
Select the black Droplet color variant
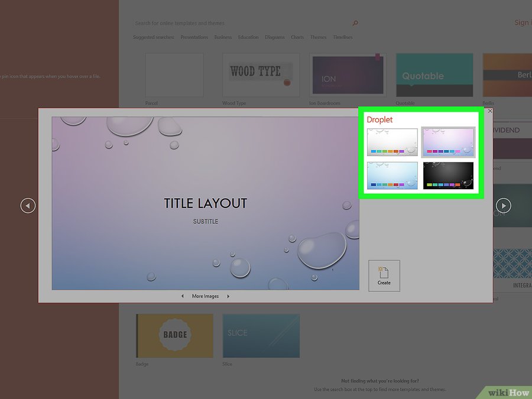click(x=448, y=176)
